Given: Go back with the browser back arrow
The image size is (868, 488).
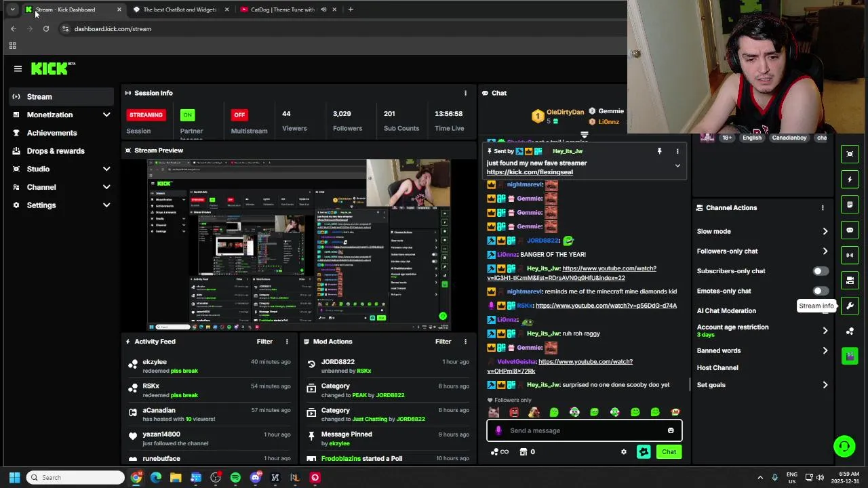Looking at the screenshot, I should pyautogui.click(x=14, y=29).
